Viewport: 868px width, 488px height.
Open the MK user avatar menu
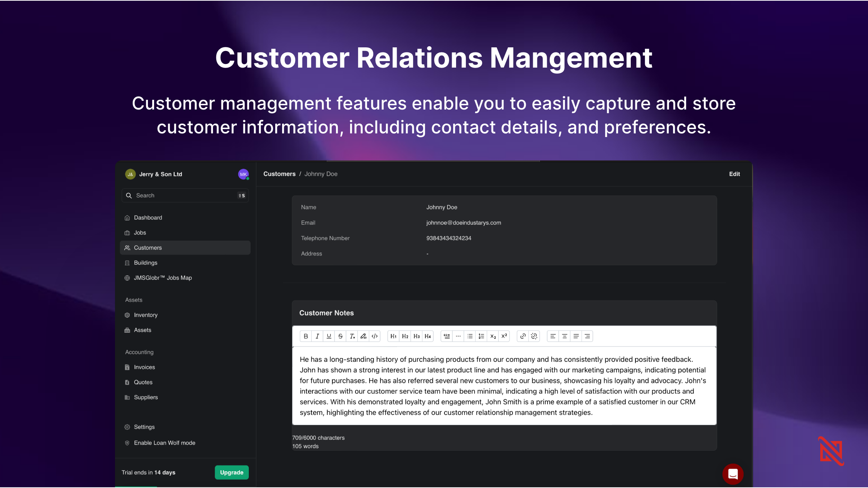point(243,174)
